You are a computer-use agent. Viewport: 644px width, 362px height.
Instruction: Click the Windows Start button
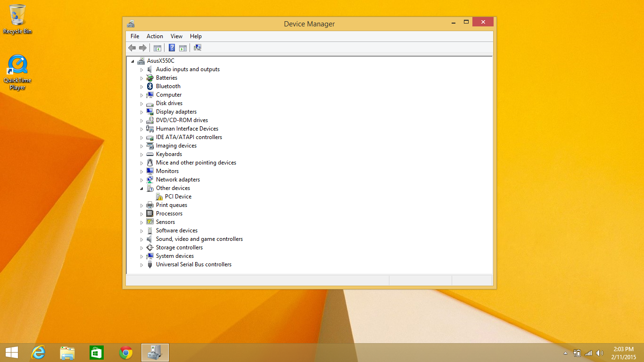(12, 353)
